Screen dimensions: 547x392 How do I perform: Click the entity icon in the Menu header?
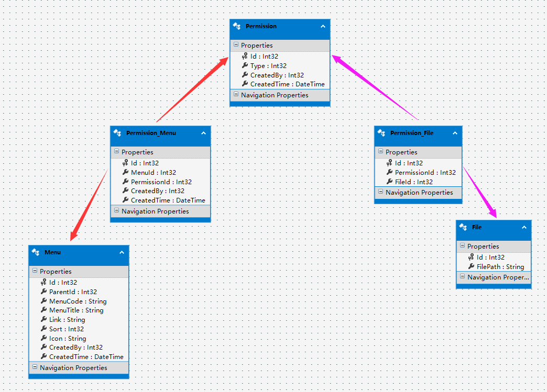tap(36, 252)
